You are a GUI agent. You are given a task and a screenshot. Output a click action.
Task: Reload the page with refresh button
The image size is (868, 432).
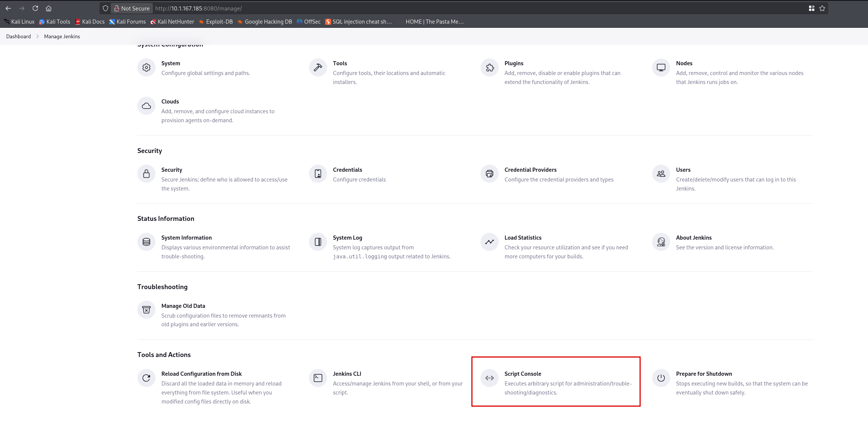point(35,8)
